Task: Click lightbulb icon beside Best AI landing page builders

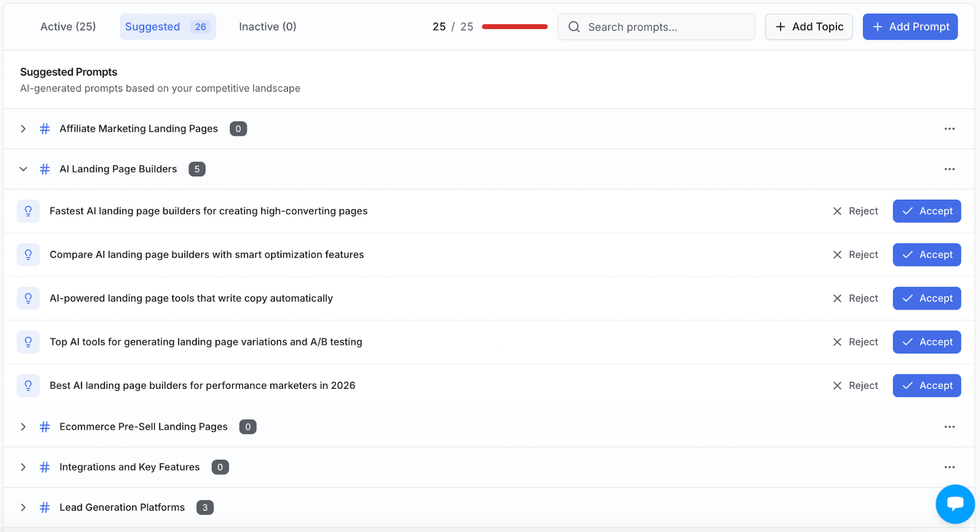Action: (x=28, y=385)
